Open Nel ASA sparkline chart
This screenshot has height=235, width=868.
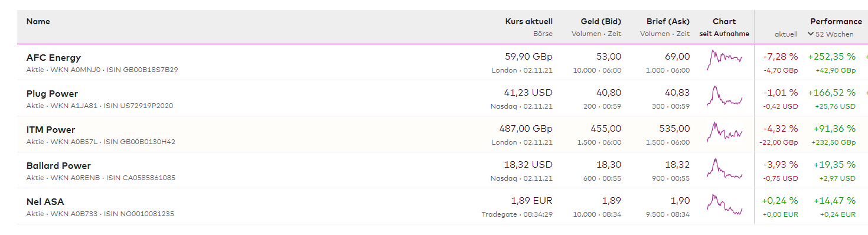725,203
